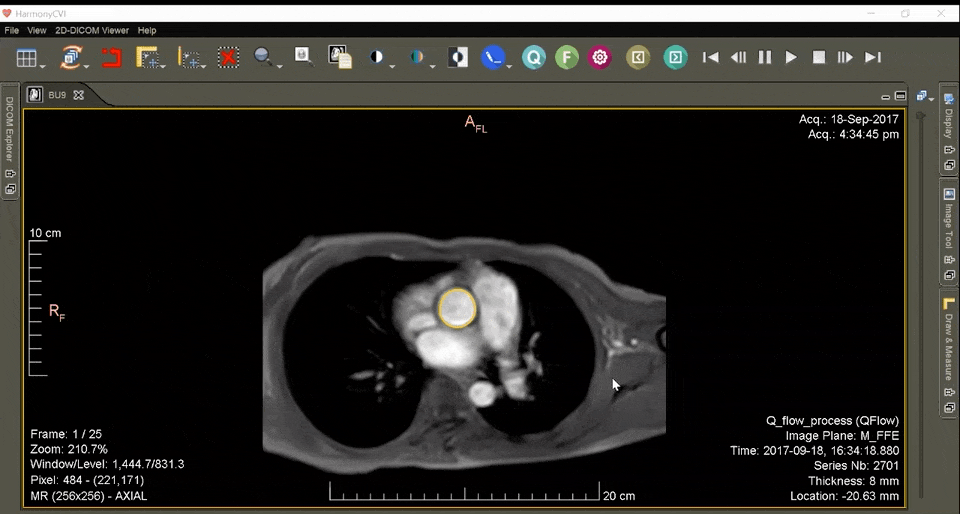
Task: Click the olive previous-series arrow icon
Action: tap(638, 58)
